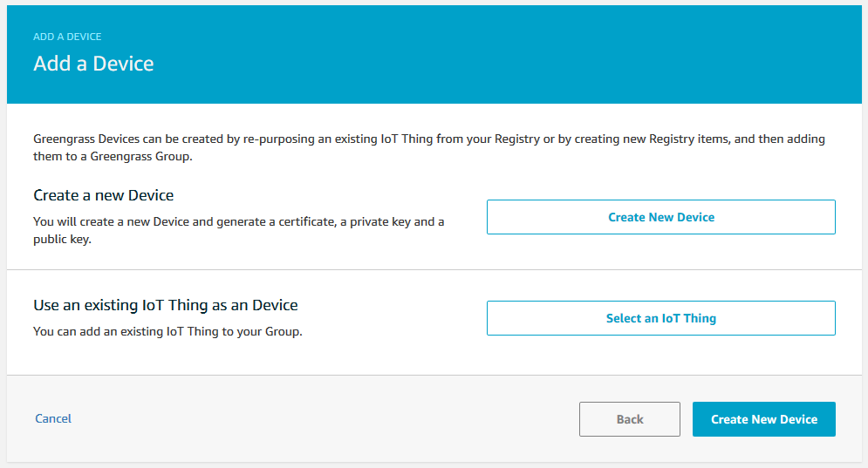The image size is (868, 468).
Task: Click the 'Add a Device' page title
Action: point(93,64)
